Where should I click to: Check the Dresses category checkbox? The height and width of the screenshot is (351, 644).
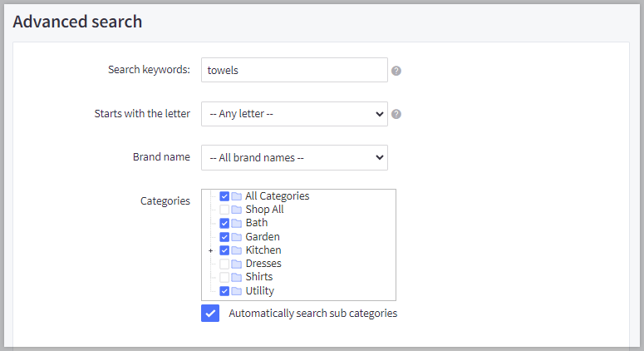(x=224, y=264)
